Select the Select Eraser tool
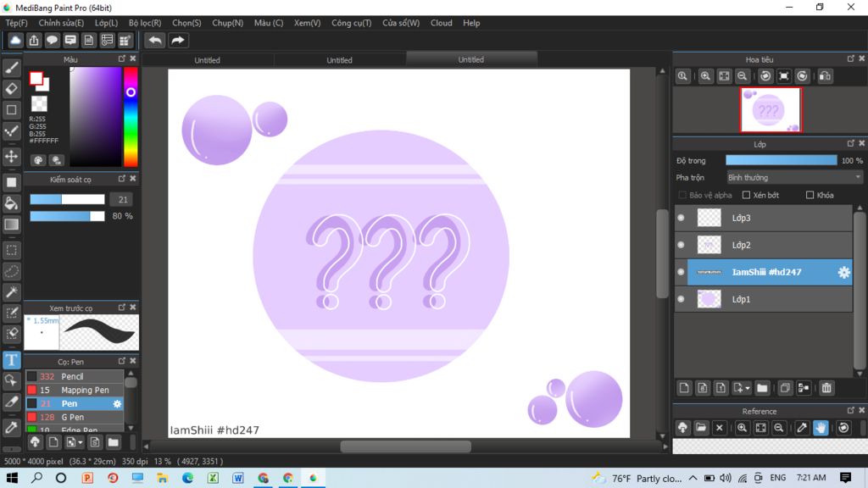The width and height of the screenshot is (868, 488). click(x=11, y=334)
